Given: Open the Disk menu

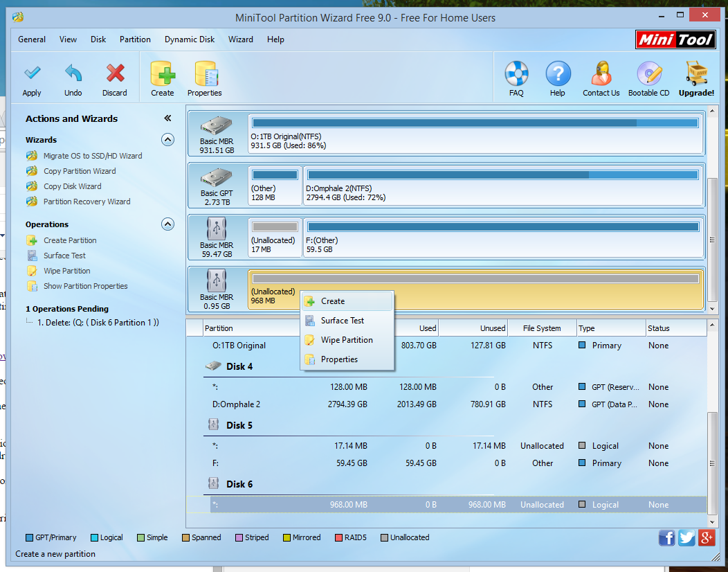Looking at the screenshot, I should [98, 39].
